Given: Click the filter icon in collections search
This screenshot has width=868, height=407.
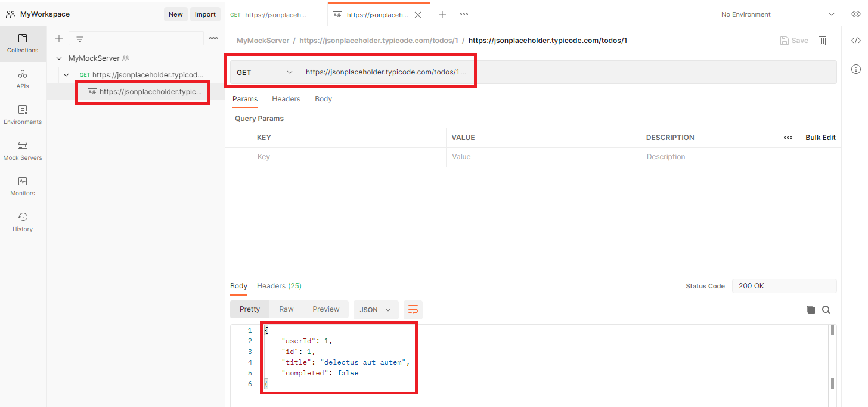Looking at the screenshot, I should pos(79,38).
